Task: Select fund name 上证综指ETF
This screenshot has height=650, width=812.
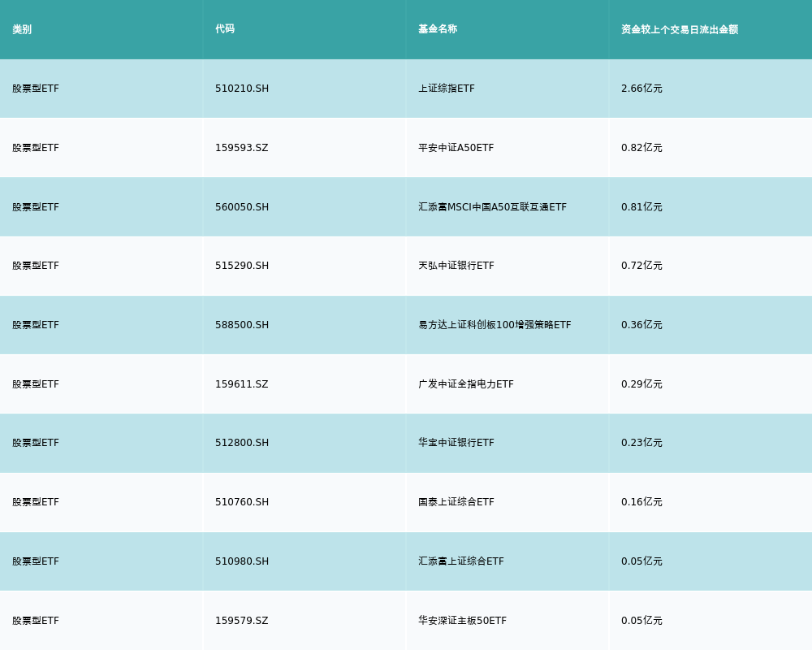Action: (447, 89)
